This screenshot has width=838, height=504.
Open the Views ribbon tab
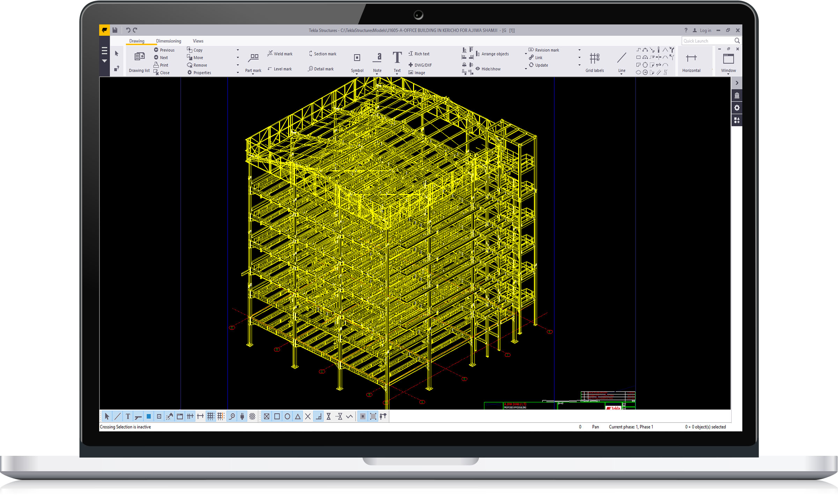(198, 41)
